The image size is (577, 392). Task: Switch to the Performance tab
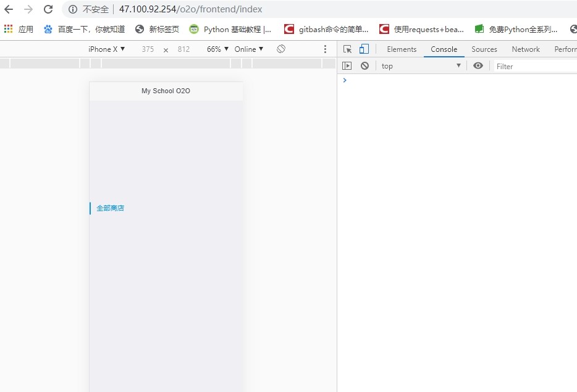565,49
